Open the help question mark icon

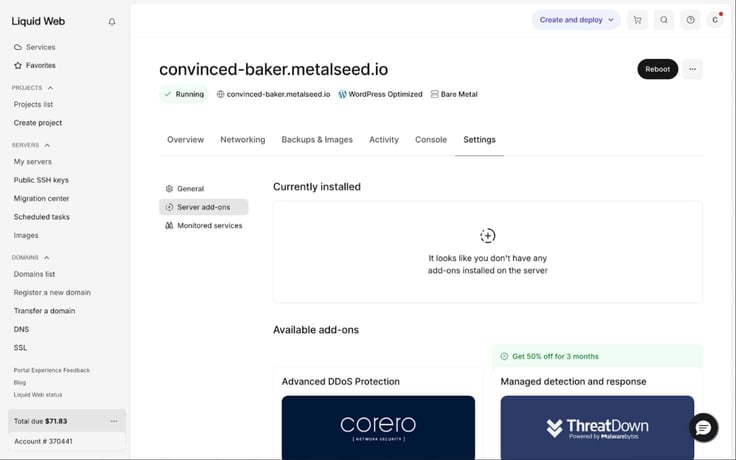pos(690,20)
